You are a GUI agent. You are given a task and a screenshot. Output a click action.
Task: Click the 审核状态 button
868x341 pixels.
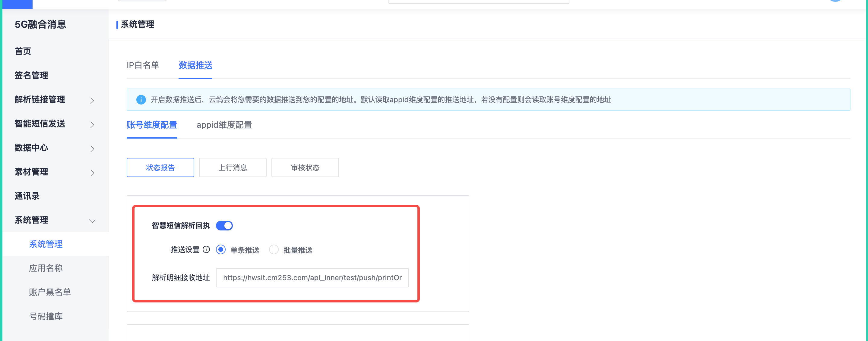tap(305, 167)
